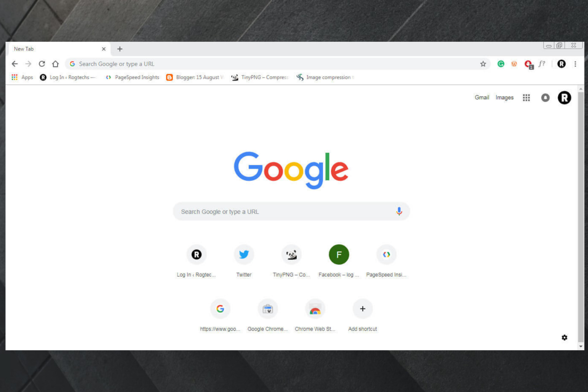The image size is (588, 392).
Task: Toggle the Google notifications bell icon
Action: (x=545, y=97)
